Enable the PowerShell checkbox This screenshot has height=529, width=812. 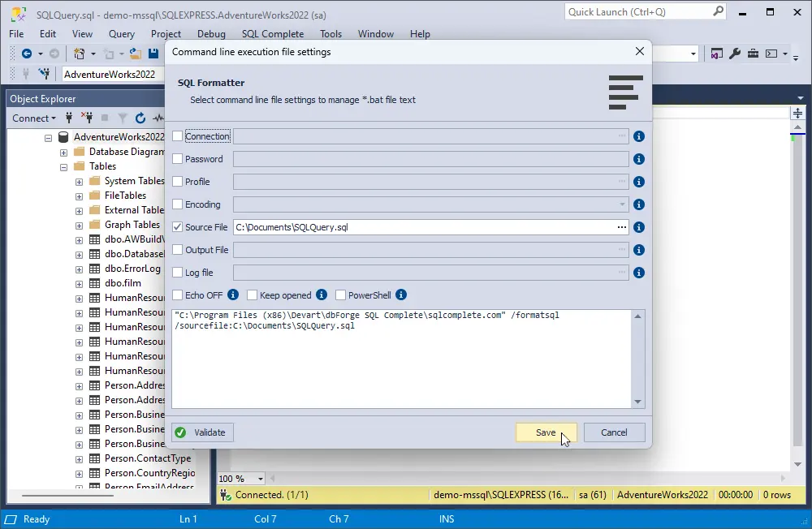click(339, 295)
